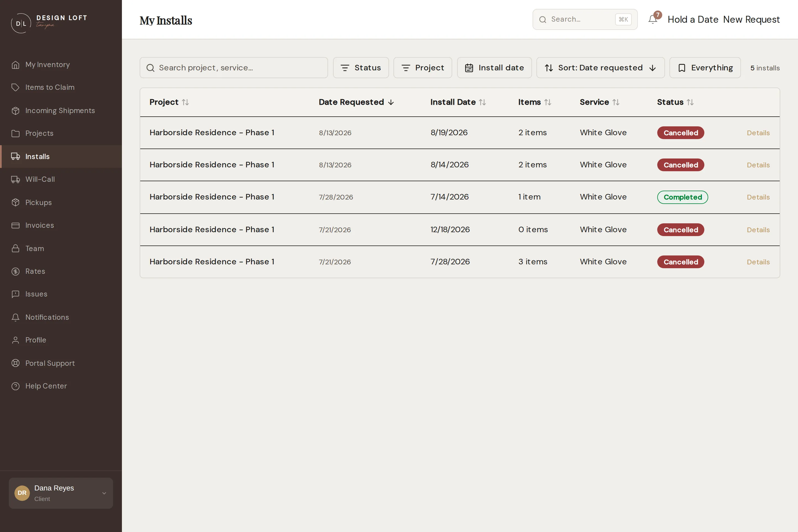Viewport: 798px width, 532px height.
Task: Click the Notifications bell icon in sidebar
Action: (16, 317)
